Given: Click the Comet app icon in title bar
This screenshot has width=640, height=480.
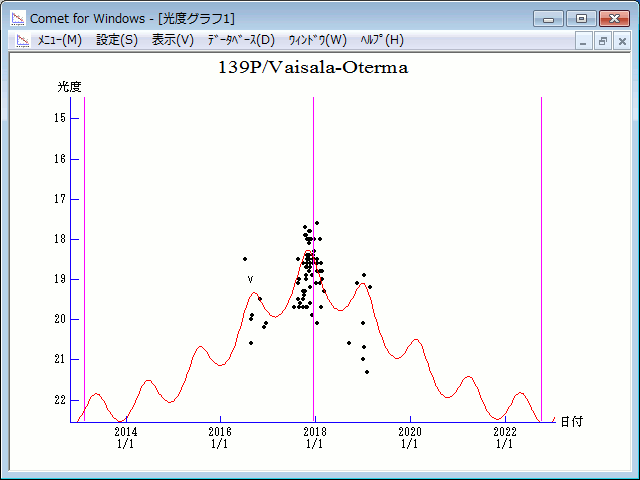Looking at the screenshot, I should point(18,18).
